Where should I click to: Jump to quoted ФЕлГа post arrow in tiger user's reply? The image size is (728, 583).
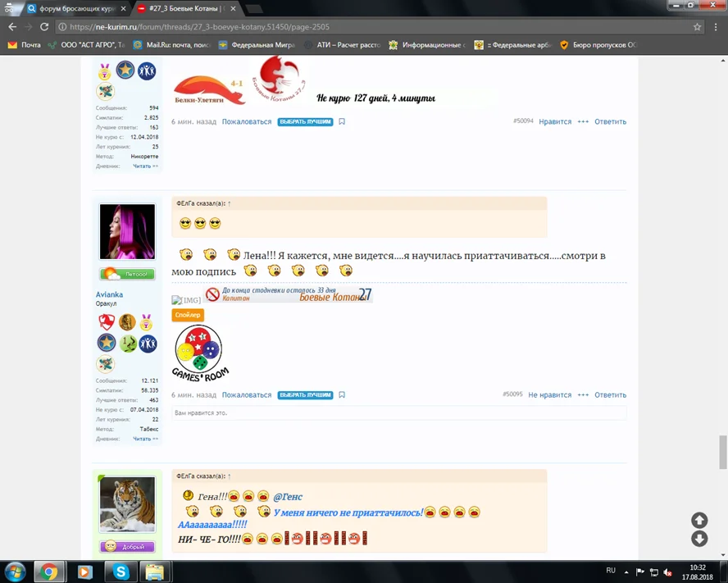click(x=230, y=476)
